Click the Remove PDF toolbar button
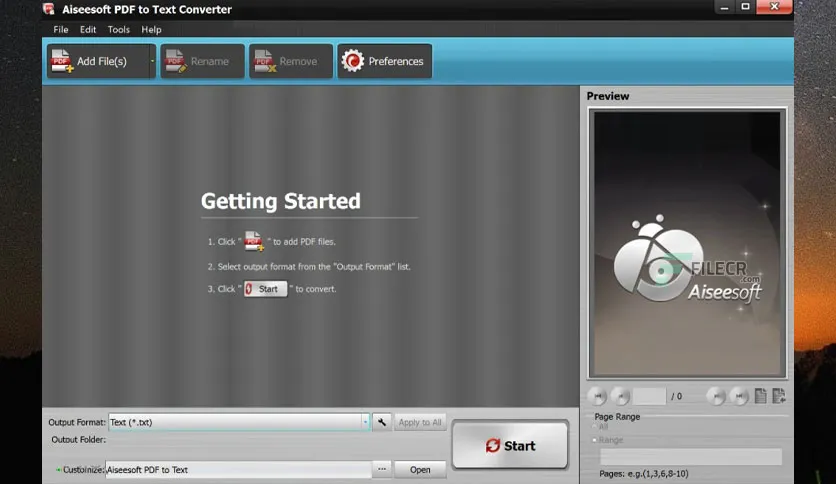836x484 pixels. [x=291, y=61]
